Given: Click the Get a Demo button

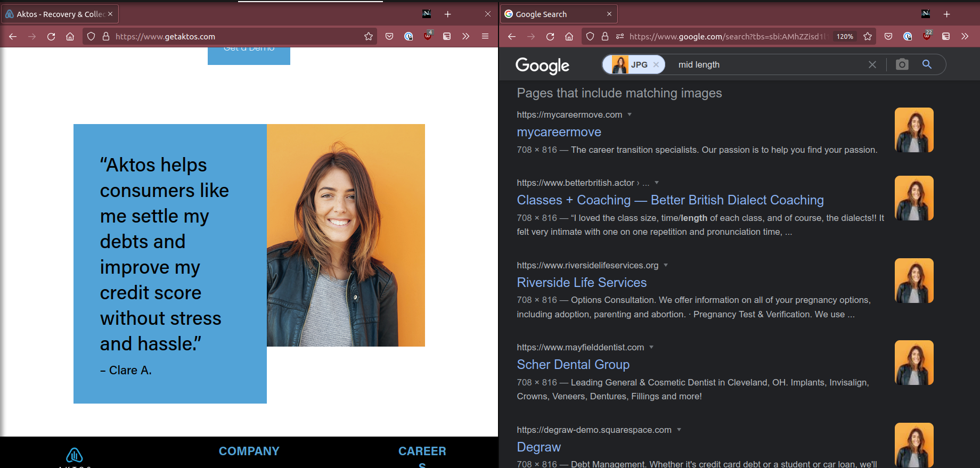Looking at the screenshot, I should coord(249,56).
